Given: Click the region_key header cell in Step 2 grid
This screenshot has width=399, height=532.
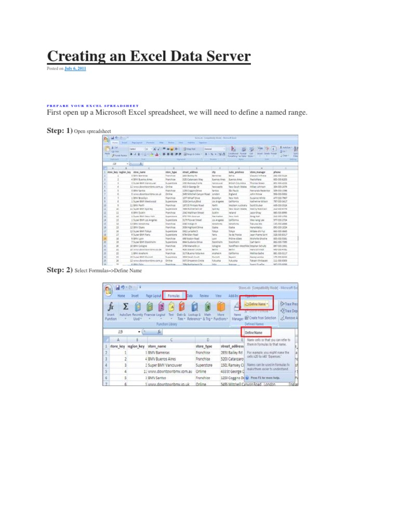Looking at the screenshot, I should pyautogui.click(x=136, y=347).
